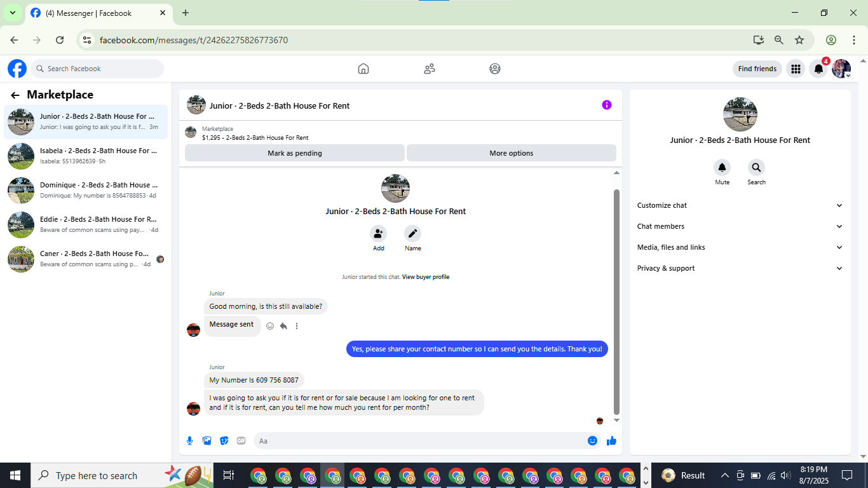
Task: Expand the Chat members section
Action: click(740, 227)
